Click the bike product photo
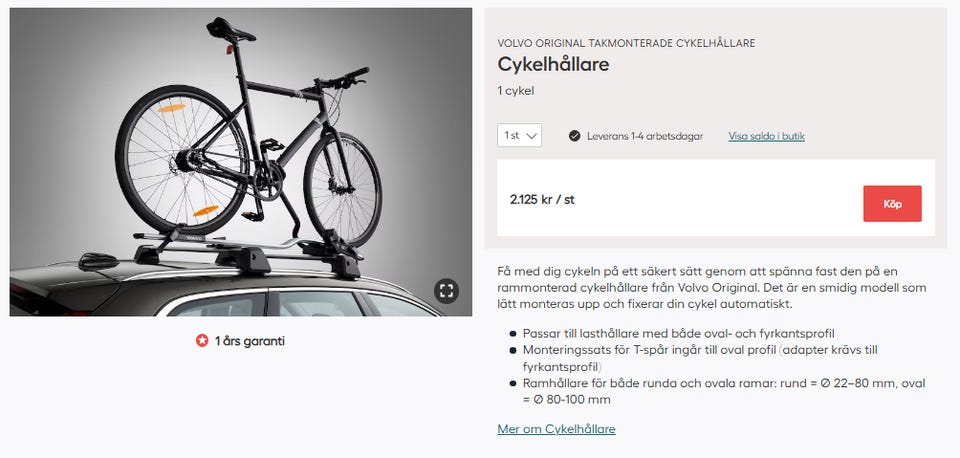960x458 pixels. [241, 162]
